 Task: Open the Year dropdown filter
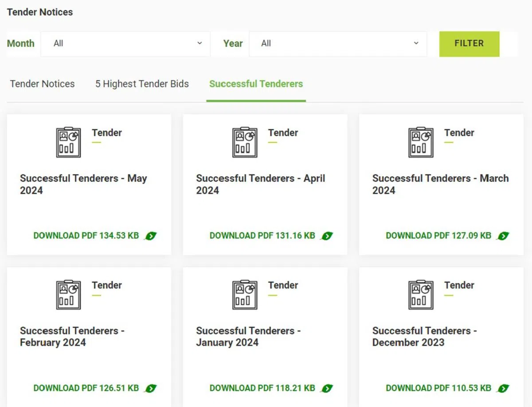[x=338, y=43]
